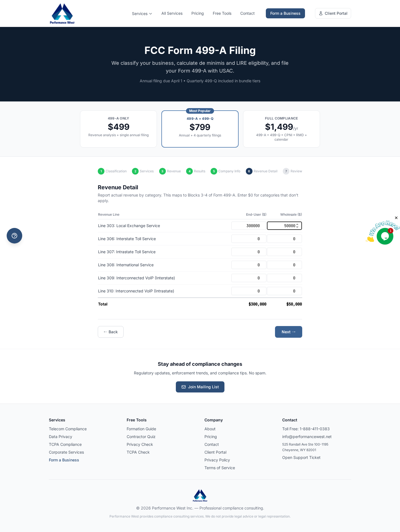Expand the Services dropdown menu
This screenshot has height=532, width=400.
[142, 14]
